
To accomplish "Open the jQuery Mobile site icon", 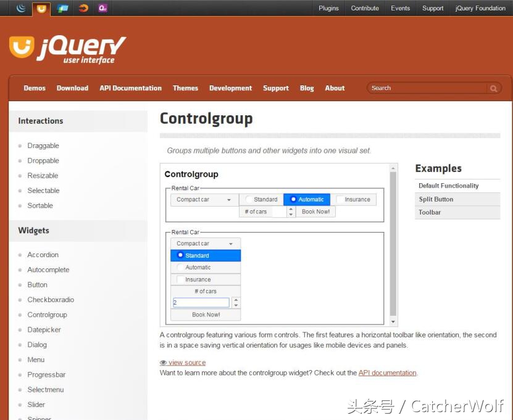I will click(62, 8).
